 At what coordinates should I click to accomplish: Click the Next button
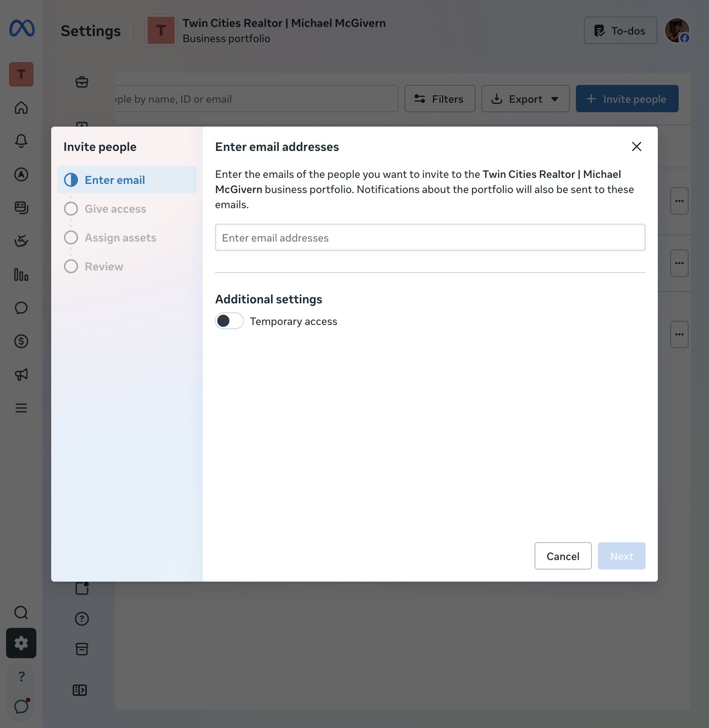(x=622, y=556)
